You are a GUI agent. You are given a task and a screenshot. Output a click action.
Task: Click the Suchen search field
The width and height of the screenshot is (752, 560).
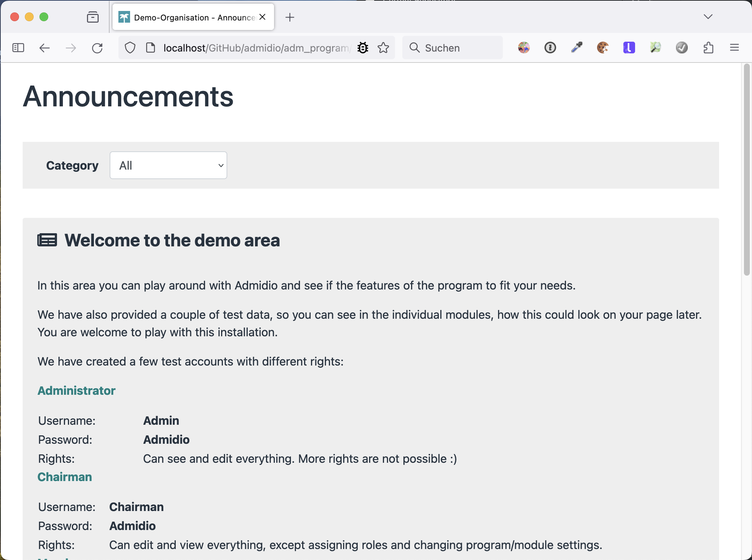[457, 48]
